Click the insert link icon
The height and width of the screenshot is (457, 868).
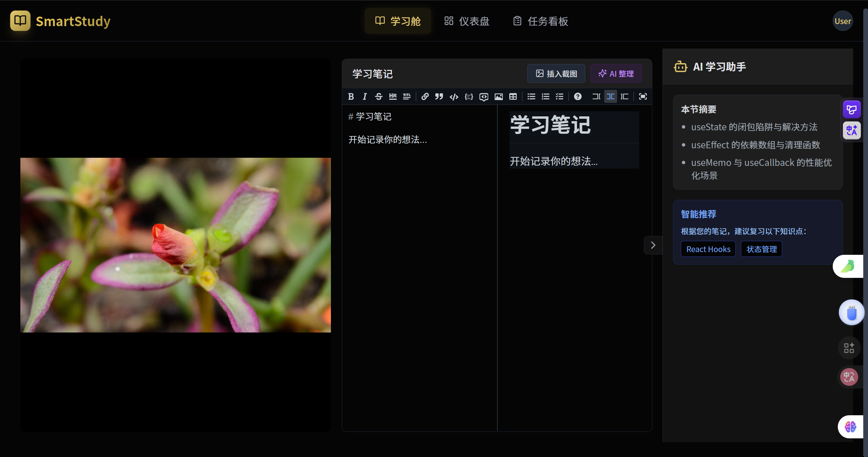(x=425, y=97)
